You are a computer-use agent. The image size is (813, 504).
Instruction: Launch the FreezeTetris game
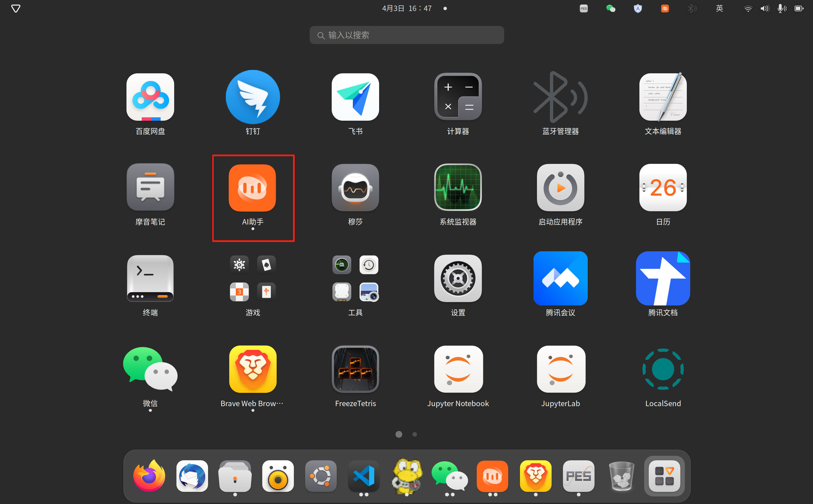(x=355, y=369)
